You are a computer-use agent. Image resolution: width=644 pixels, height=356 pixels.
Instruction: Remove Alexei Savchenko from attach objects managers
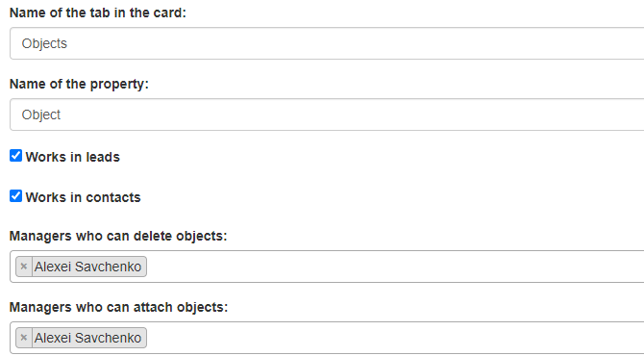[24, 338]
